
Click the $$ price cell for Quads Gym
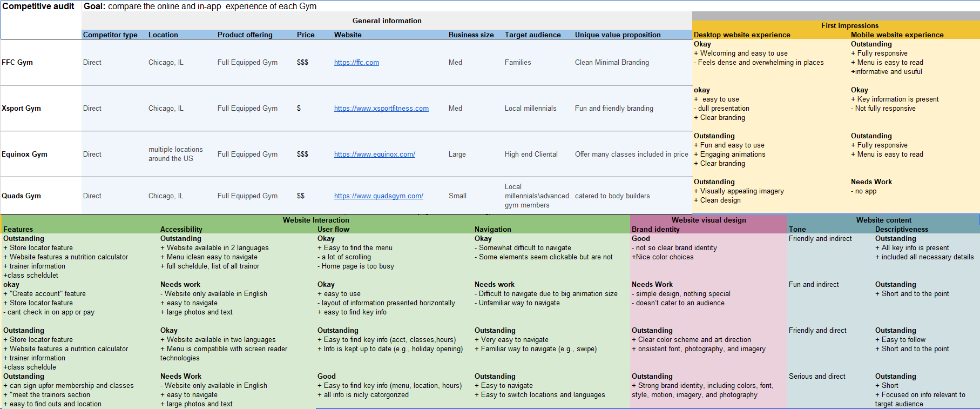(x=301, y=196)
